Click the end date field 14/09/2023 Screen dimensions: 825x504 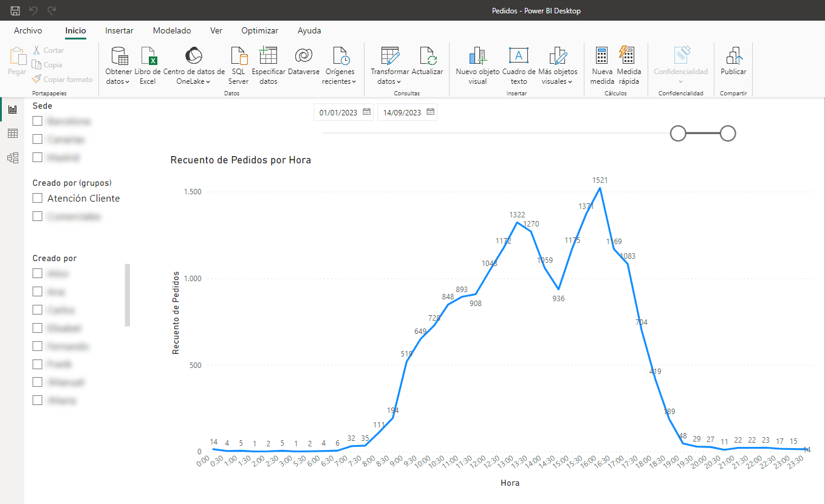pos(407,112)
